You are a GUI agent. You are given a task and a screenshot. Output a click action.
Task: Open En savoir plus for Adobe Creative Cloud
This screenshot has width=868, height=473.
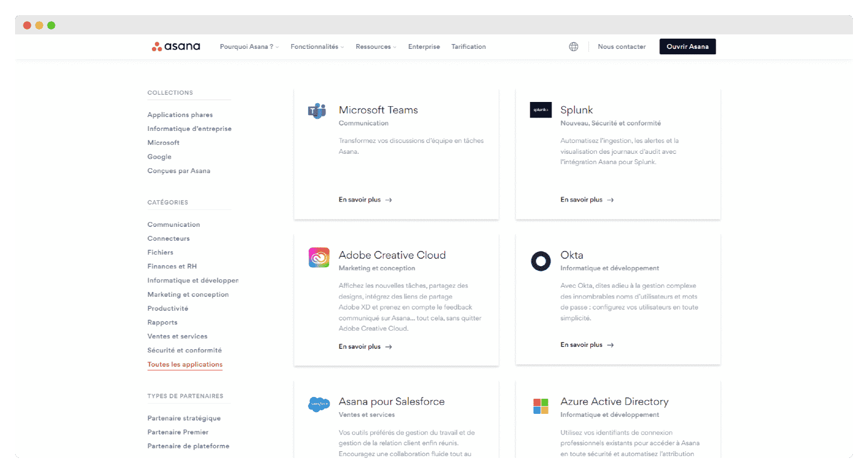click(365, 347)
